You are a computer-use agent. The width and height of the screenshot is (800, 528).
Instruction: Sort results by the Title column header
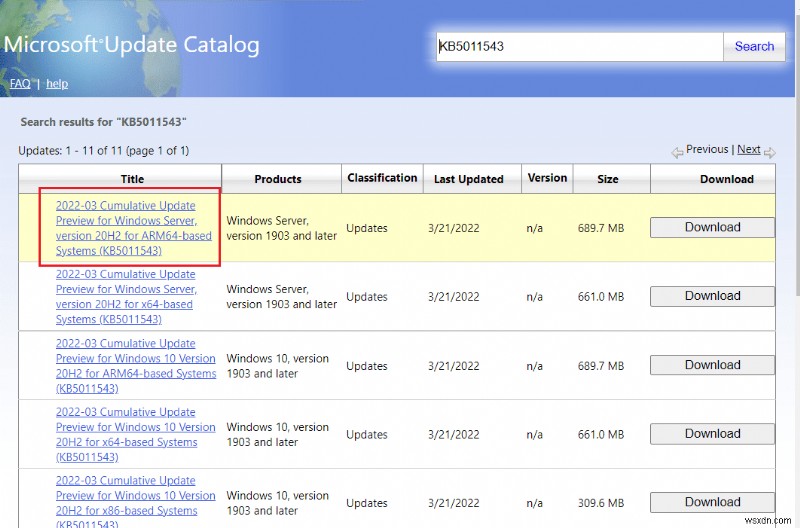click(x=132, y=179)
